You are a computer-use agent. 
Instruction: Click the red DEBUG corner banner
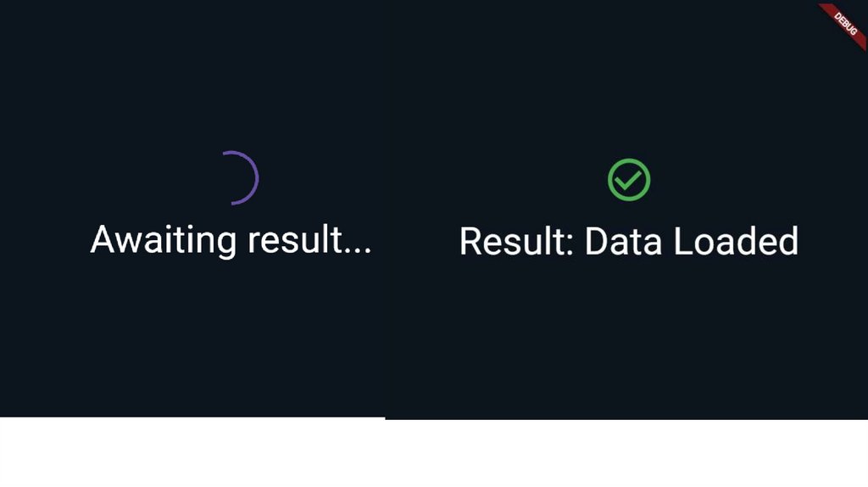847,22
